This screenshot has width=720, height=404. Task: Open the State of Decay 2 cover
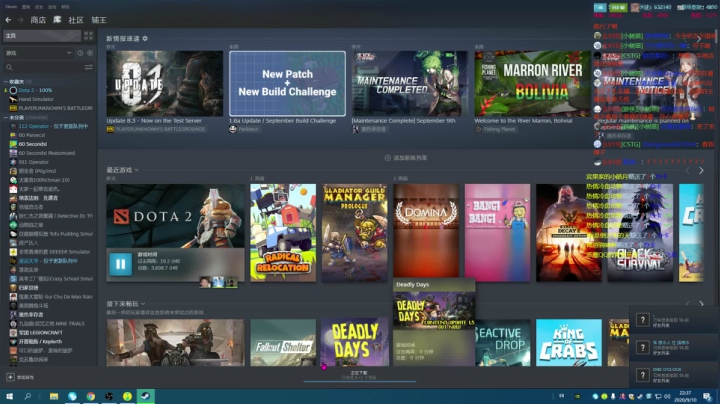pos(569,233)
